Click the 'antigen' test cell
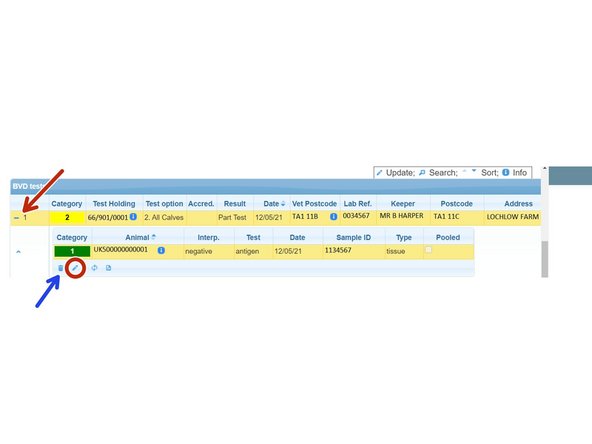Screen dimensions: 592x444 point(247,251)
